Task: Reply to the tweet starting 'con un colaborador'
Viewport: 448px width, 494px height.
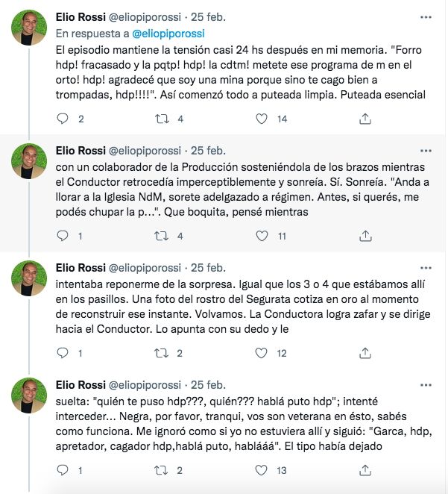Action: point(63,236)
